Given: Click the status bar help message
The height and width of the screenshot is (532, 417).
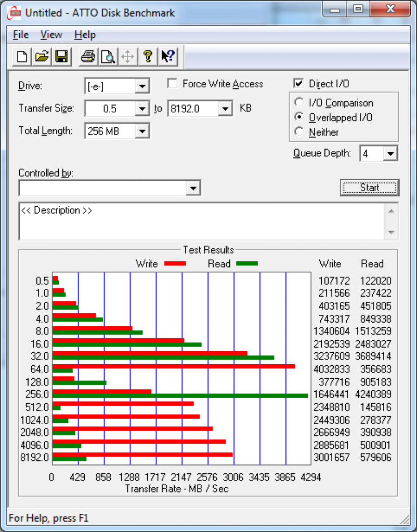Looking at the screenshot, I should (x=48, y=518).
